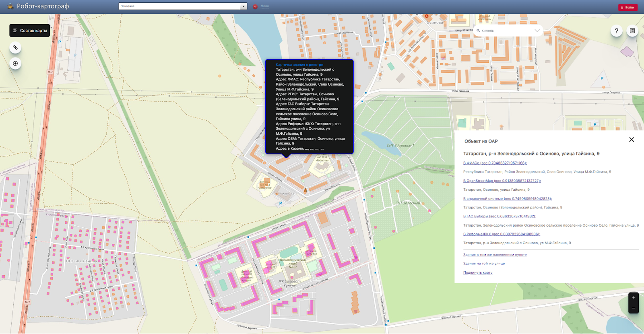Open the «Меню» header link
The width and height of the screenshot is (644, 334).
pyautogui.click(x=264, y=6)
